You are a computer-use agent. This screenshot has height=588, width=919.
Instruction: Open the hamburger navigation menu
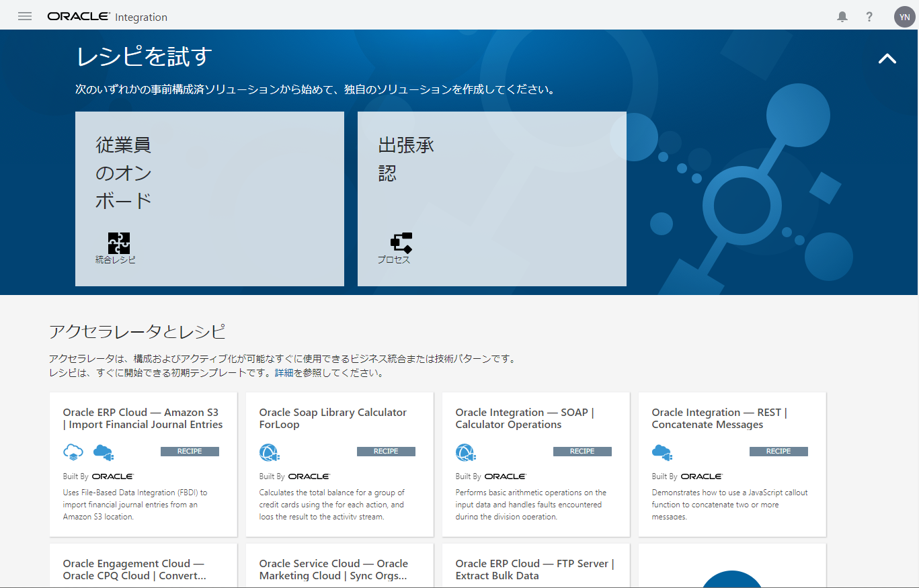pos(25,16)
